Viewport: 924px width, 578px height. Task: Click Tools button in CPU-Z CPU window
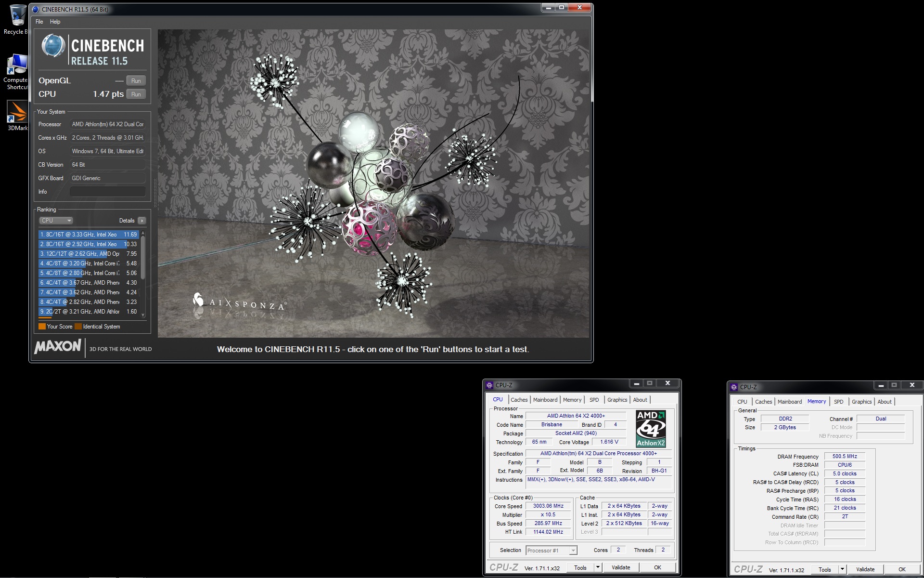580,568
